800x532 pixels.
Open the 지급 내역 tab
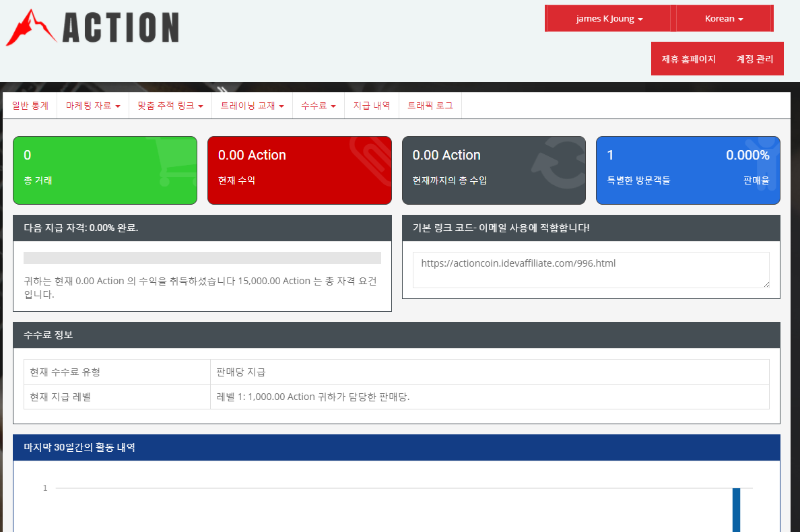point(372,106)
